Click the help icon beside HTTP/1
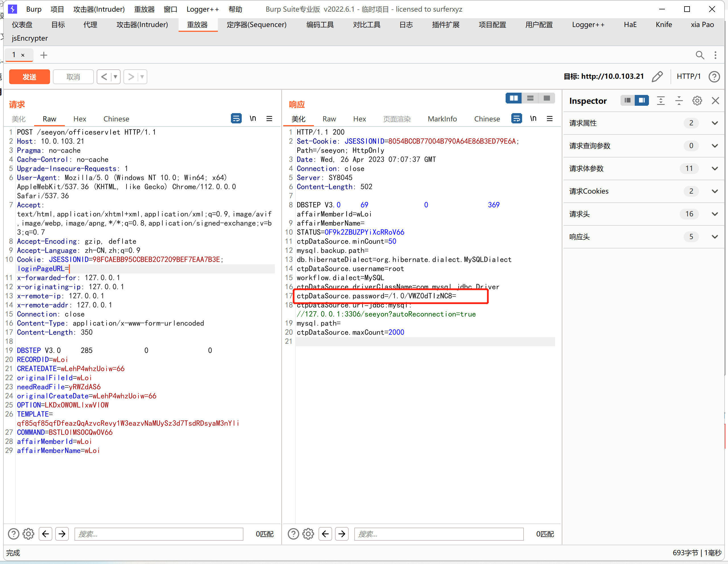This screenshot has width=728, height=564. click(714, 77)
